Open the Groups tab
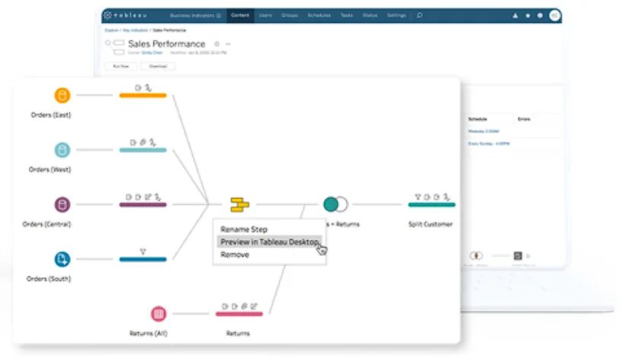 (290, 15)
